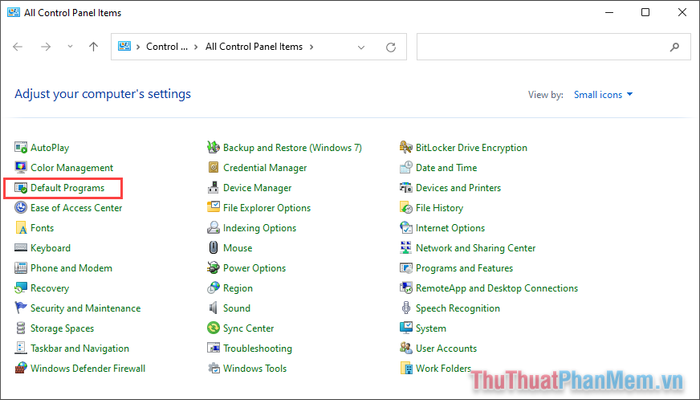Expand the chevron before Control breadcrumb

pos(138,46)
